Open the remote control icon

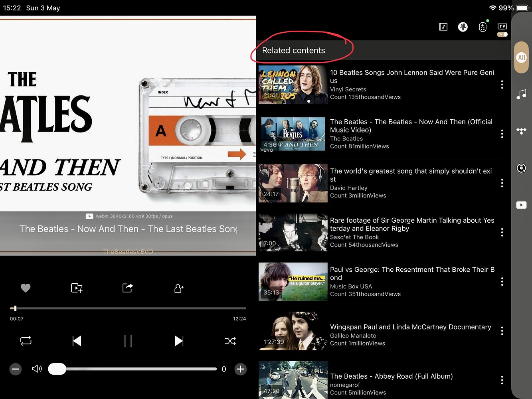483,27
